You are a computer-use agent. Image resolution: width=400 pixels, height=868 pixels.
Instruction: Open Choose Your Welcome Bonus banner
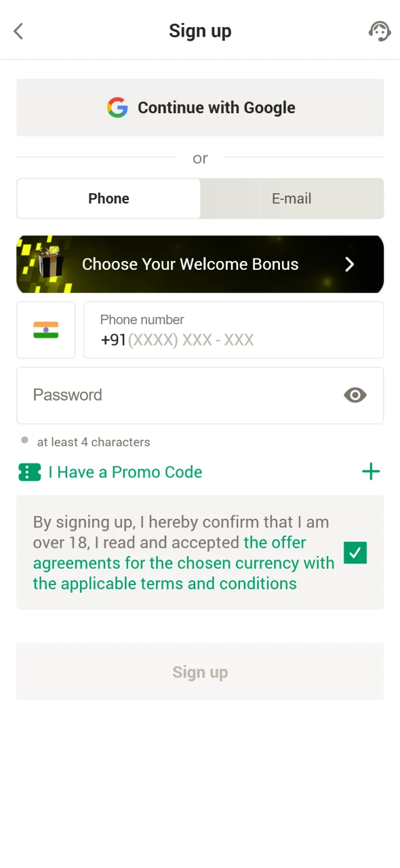tap(200, 264)
